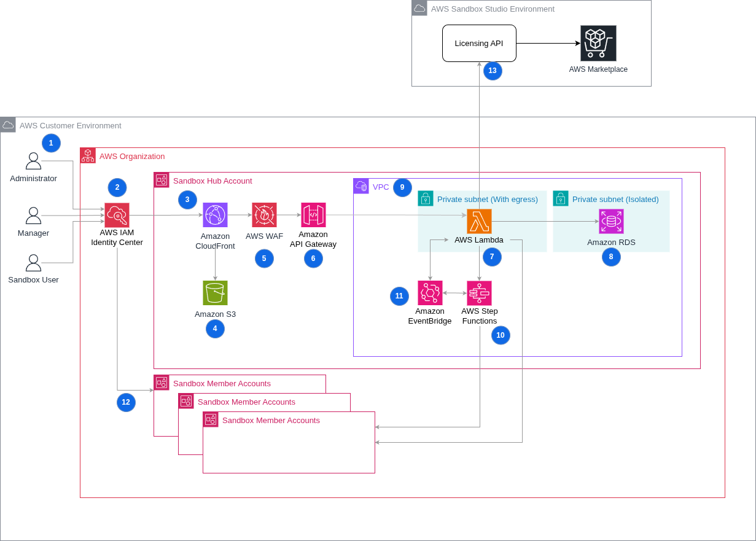
Task: Click the Manager user figure
Action: pyautogui.click(x=33, y=216)
